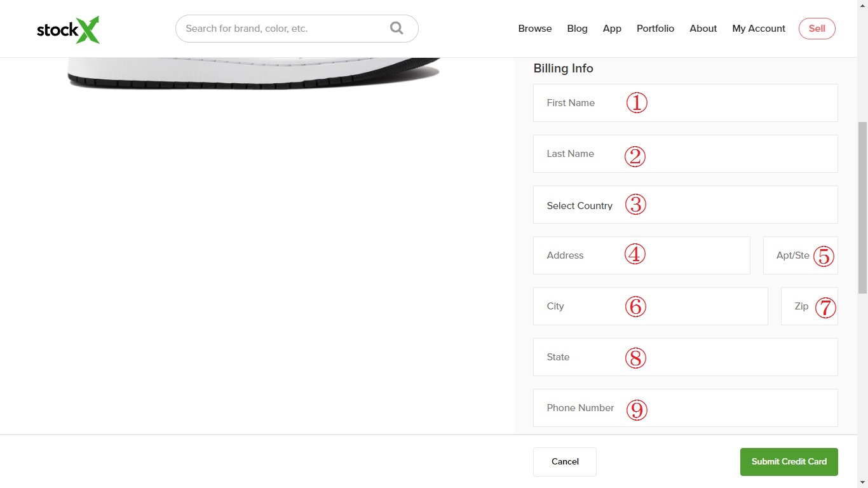Click the search magnifier icon
The height and width of the screenshot is (488, 868).
[x=397, y=28]
